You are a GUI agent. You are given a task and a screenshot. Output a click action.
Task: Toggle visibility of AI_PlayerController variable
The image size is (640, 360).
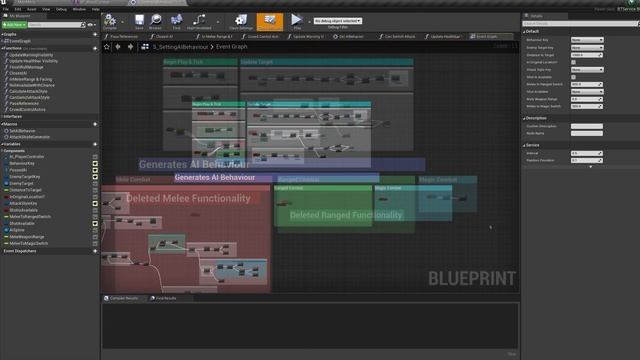[x=95, y=157]
